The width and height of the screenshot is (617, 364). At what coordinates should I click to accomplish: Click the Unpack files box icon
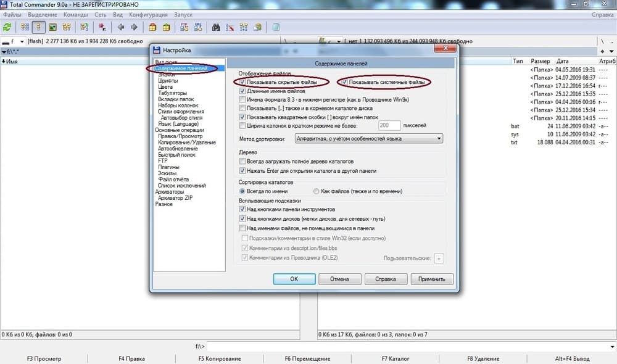tap(167, 27)
